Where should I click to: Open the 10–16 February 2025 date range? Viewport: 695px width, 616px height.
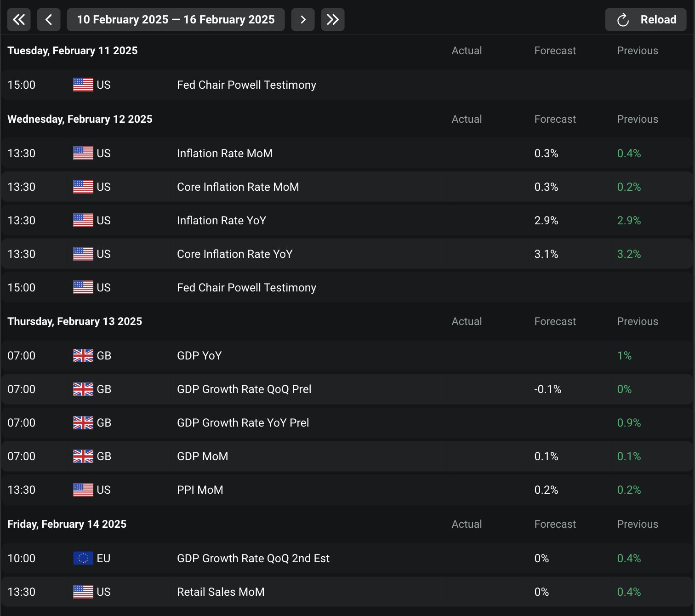[x=176, y=20]
